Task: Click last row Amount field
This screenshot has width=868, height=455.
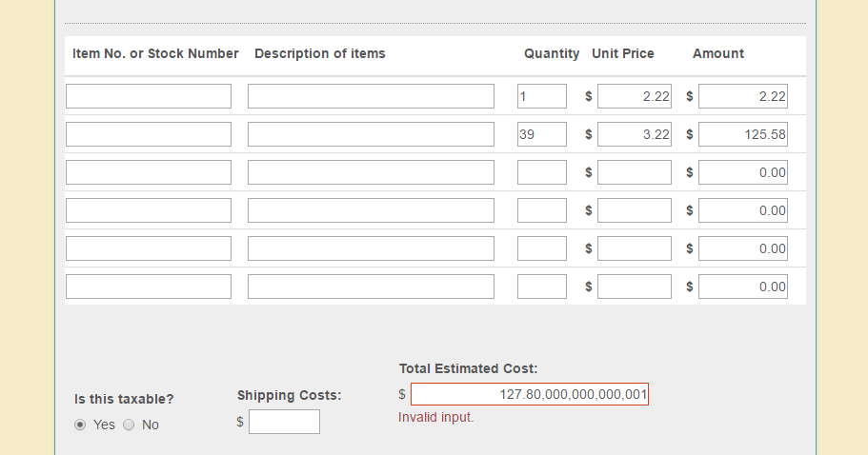Action: pyautogui.click(x=743, y=287)
